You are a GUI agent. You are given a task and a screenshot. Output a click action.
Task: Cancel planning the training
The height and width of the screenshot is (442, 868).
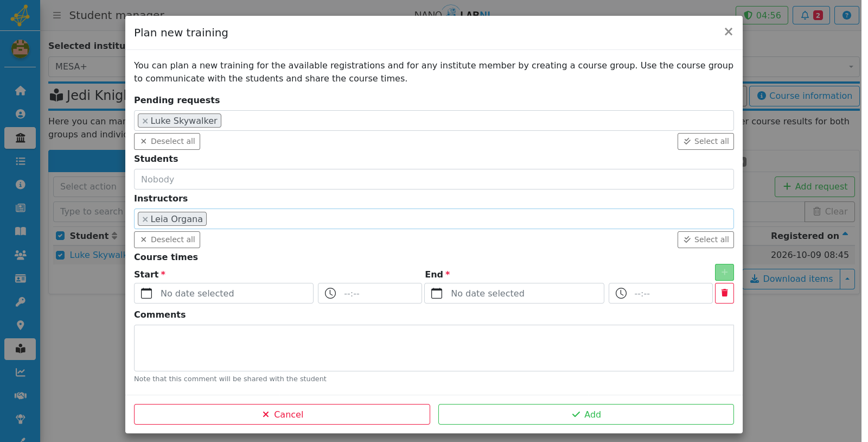click(x=282, y=414)
